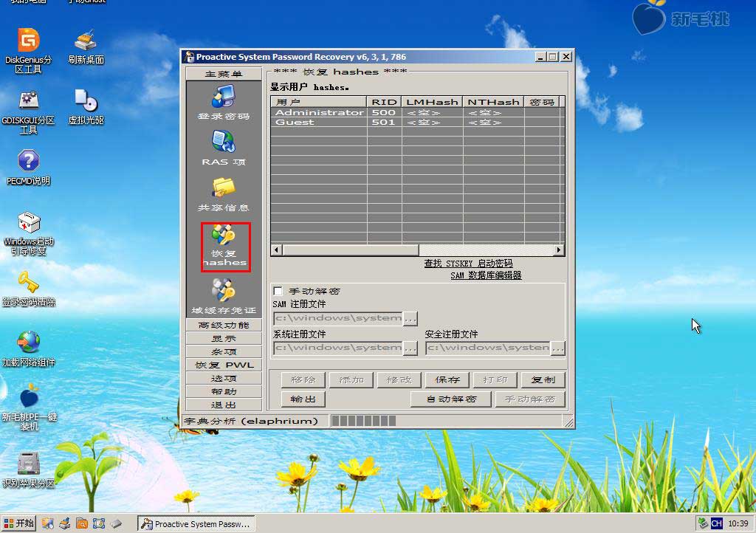Sort by the 用户 column header
The width and height of the screenshot is (756, 533).
click(319, 102)
